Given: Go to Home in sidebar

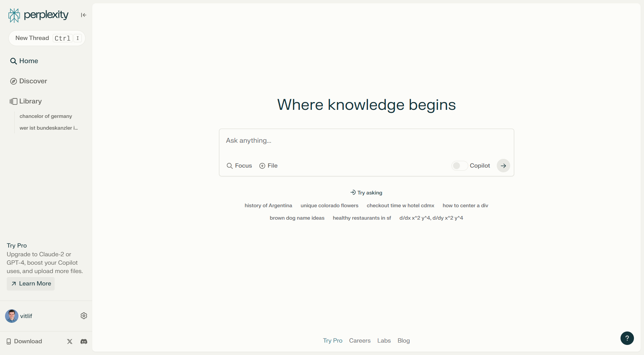Looking at the screenshot, I should point(29,61).
